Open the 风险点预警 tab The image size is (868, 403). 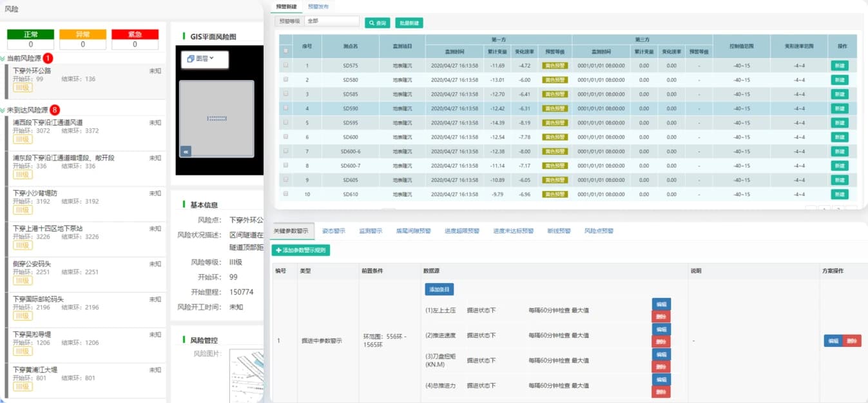click(599, 231)
